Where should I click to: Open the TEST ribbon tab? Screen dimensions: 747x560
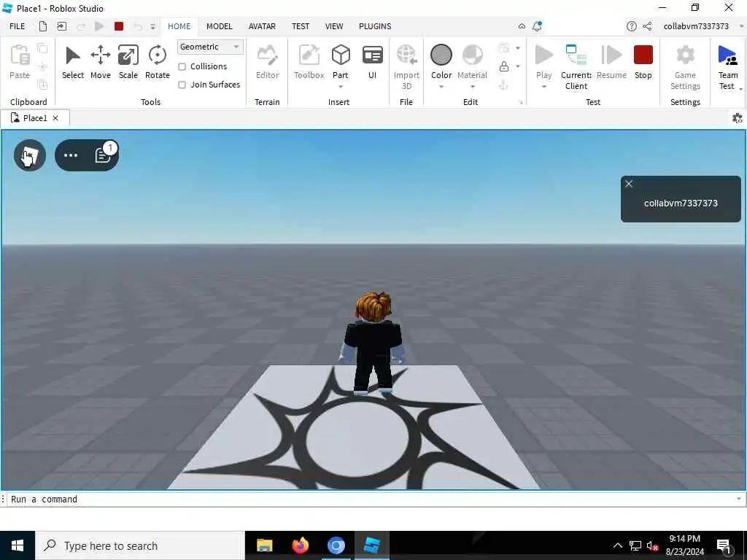coord(300,26)
